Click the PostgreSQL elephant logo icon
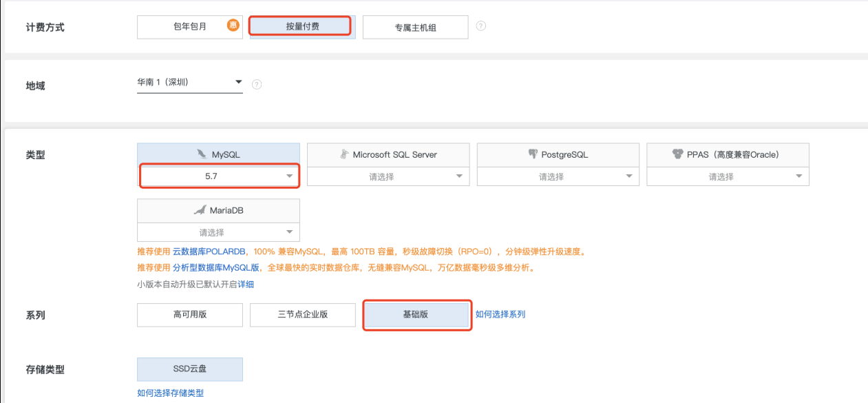Image resolution: width=868 pixels, height=403 pixels. point(533,154)
